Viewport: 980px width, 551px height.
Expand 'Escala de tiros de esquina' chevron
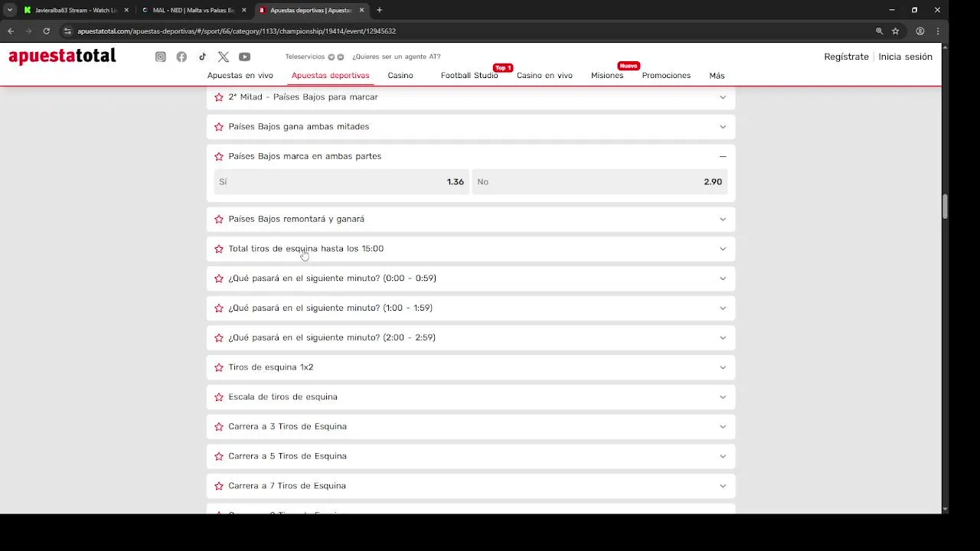(723, 397)
